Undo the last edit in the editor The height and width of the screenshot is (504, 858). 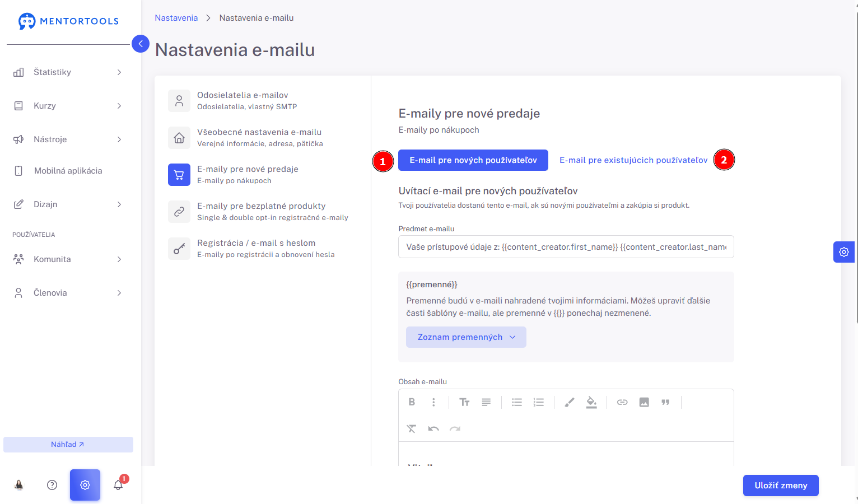click(433, 429)
